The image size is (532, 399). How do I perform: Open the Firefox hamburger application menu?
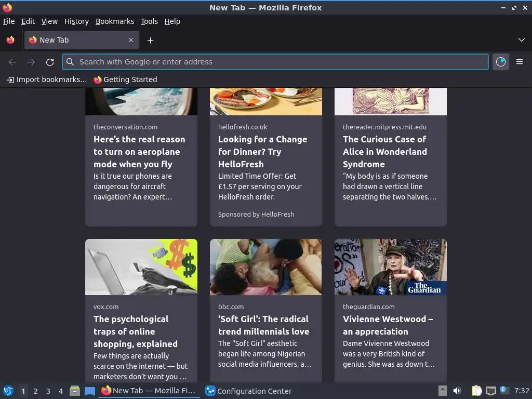pyautogui.click(x=520, y=62)
